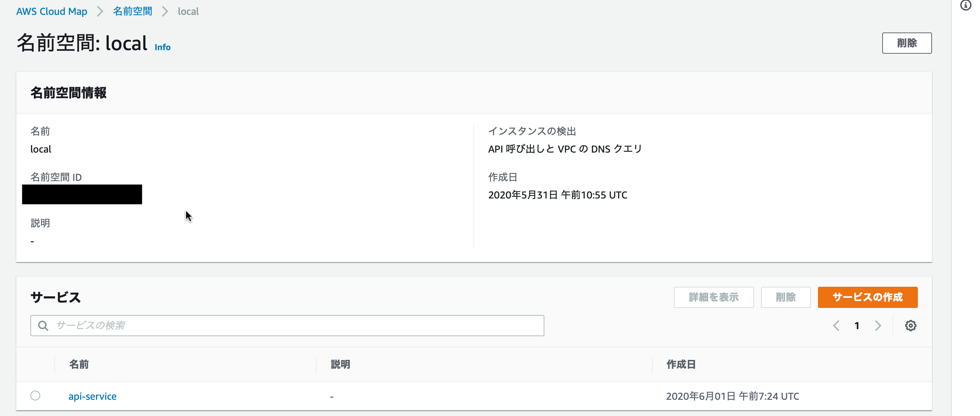Click the search magnifier icon in service search

[x=43, y=325]
